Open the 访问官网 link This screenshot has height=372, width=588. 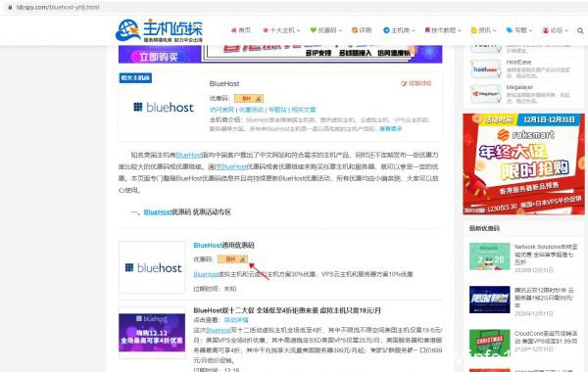(221, 110)
